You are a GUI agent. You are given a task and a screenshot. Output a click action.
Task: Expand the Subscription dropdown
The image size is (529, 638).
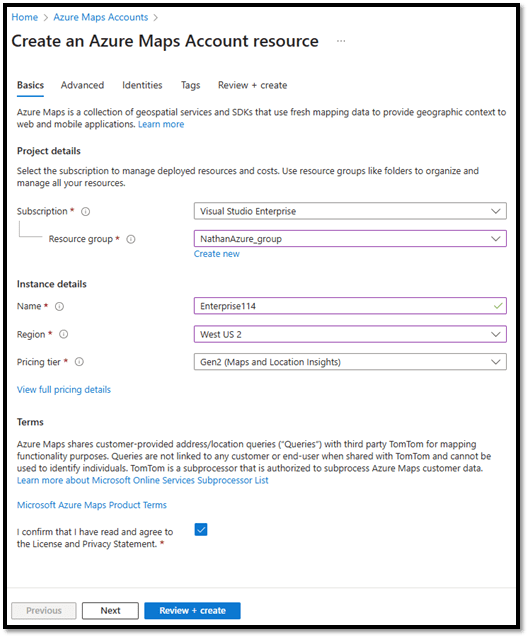[350, 211]
